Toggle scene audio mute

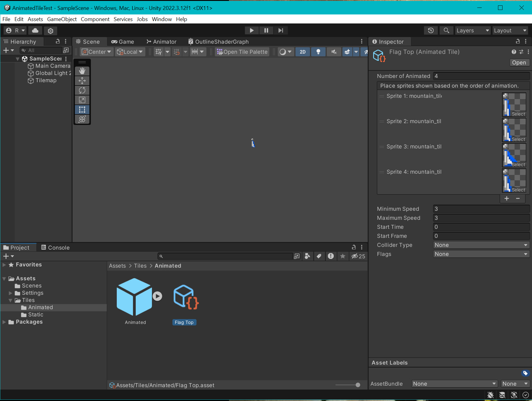(333, 52)
